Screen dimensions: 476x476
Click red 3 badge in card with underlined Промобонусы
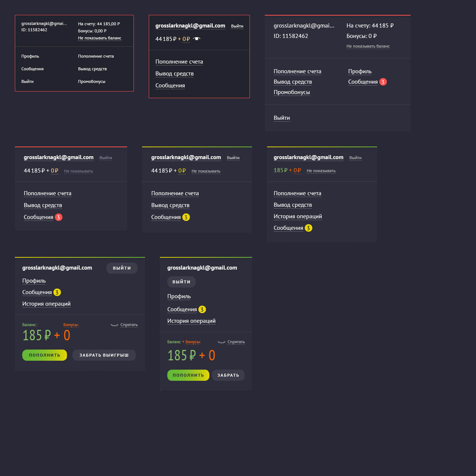point(383,82)
